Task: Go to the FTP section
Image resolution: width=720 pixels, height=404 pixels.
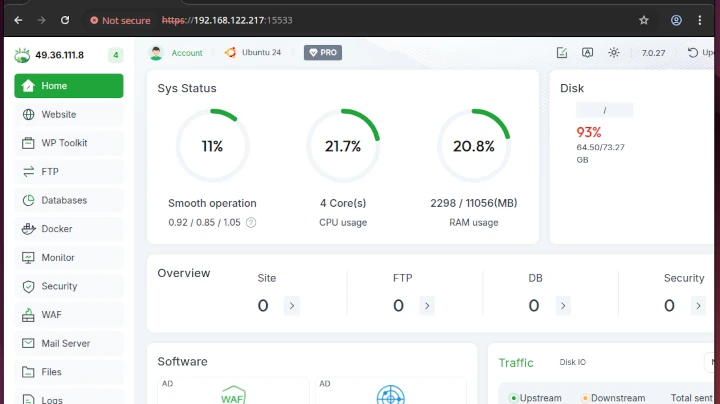Action: [50, 172]
